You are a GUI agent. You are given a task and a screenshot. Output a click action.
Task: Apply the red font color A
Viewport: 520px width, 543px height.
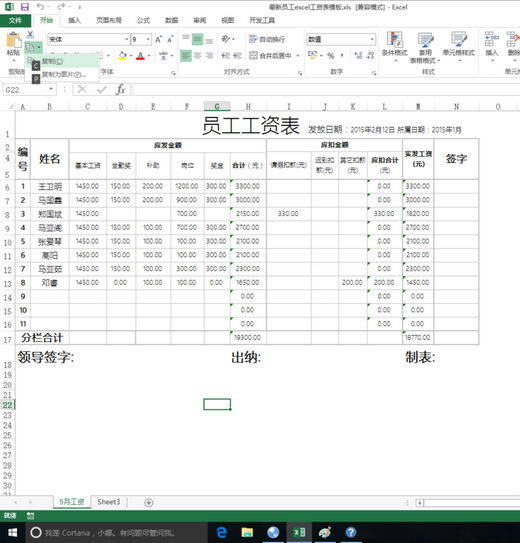pyautogui.click(x=140, y=55)
